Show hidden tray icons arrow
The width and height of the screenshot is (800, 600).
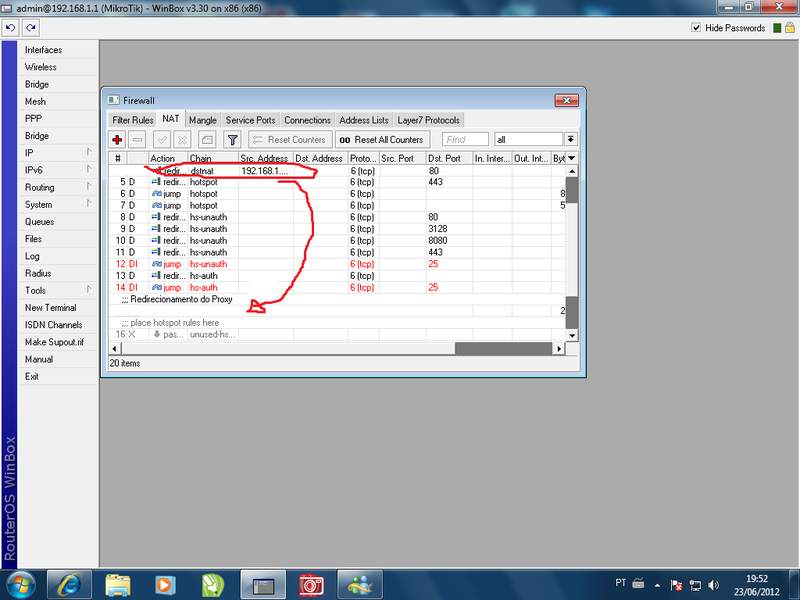coord(658,585)
